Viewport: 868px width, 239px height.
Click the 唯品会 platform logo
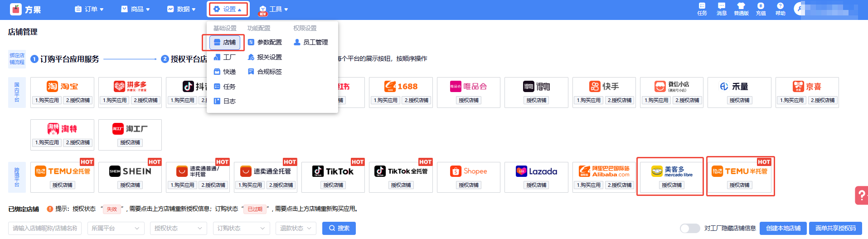click(468, 86)
